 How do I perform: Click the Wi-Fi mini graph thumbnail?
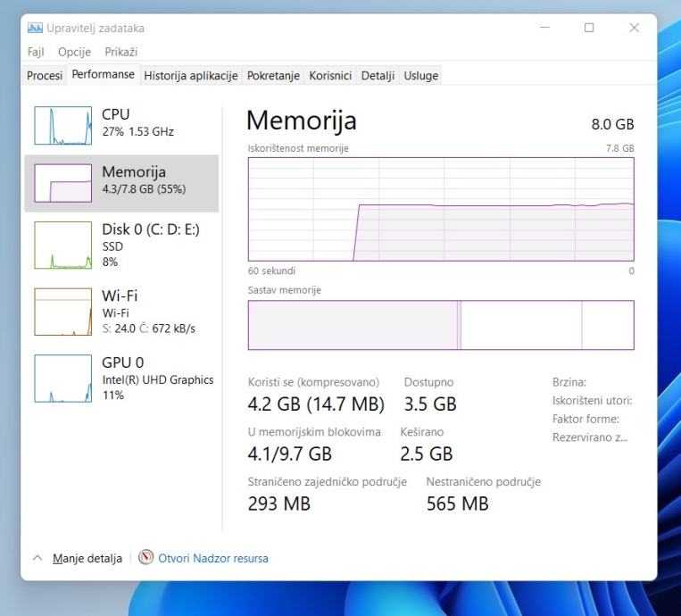pos(62,312)
